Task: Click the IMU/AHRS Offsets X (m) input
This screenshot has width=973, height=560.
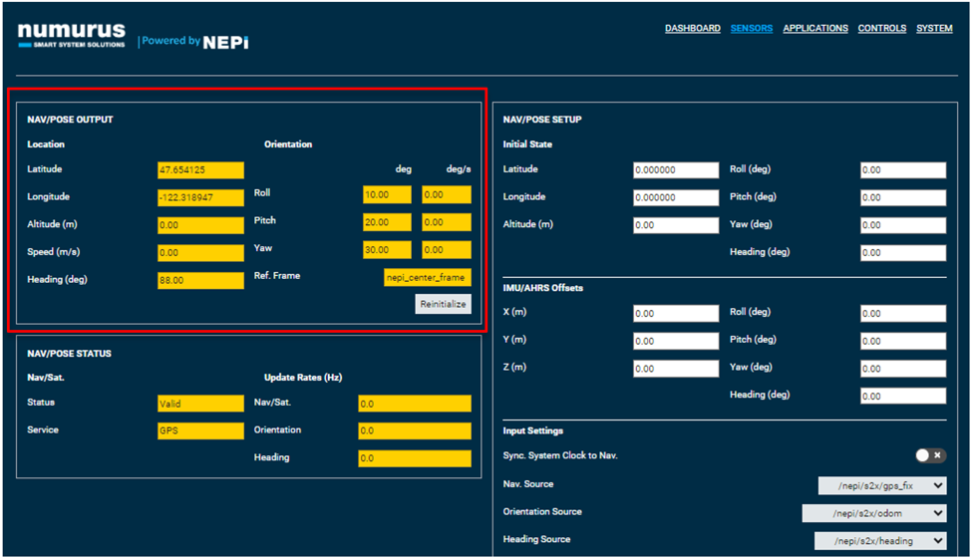Action: click(676, 313)
